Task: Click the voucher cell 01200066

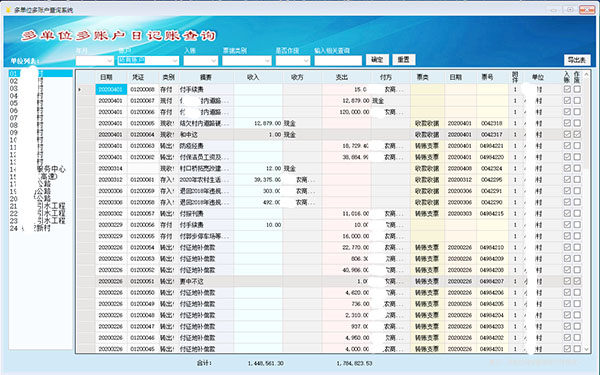Action: (142, 112)
